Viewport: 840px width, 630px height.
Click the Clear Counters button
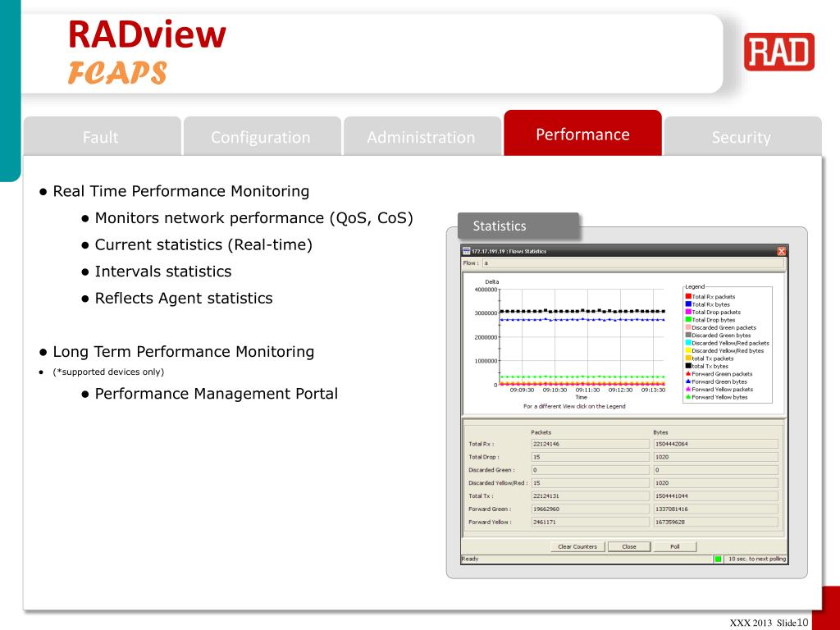point(577,546)
